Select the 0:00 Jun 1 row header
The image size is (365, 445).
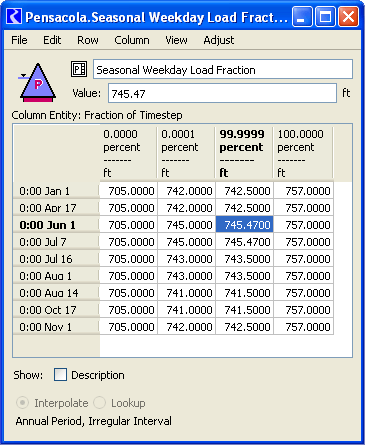(x=56, y=225)
